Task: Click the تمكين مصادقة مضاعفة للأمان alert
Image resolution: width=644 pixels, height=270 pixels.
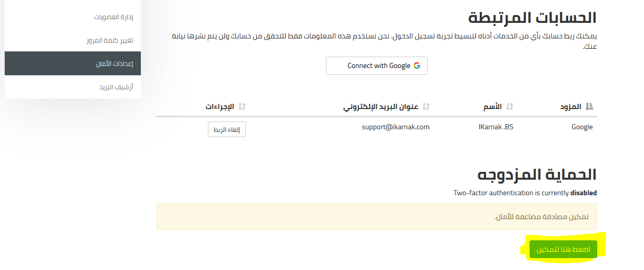Action: 377,216
